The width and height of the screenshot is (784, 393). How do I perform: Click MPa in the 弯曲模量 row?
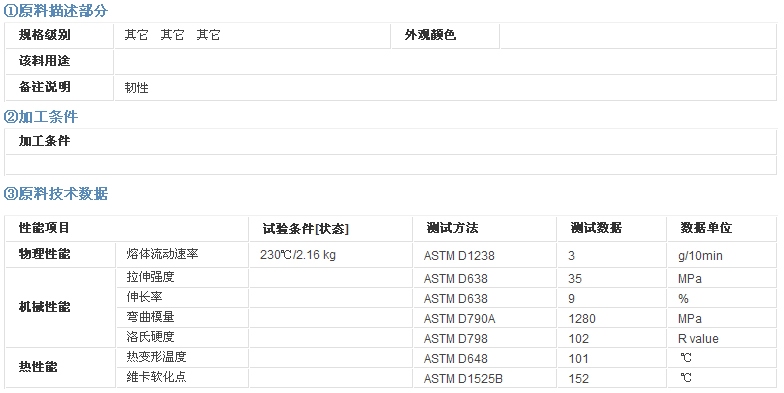pos(690,318)
